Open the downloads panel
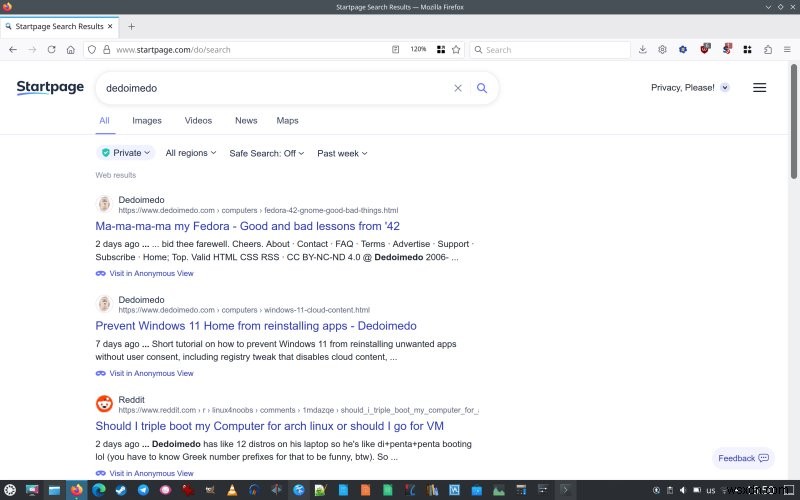Screen dimensions: 800x500 coord(643,49)
